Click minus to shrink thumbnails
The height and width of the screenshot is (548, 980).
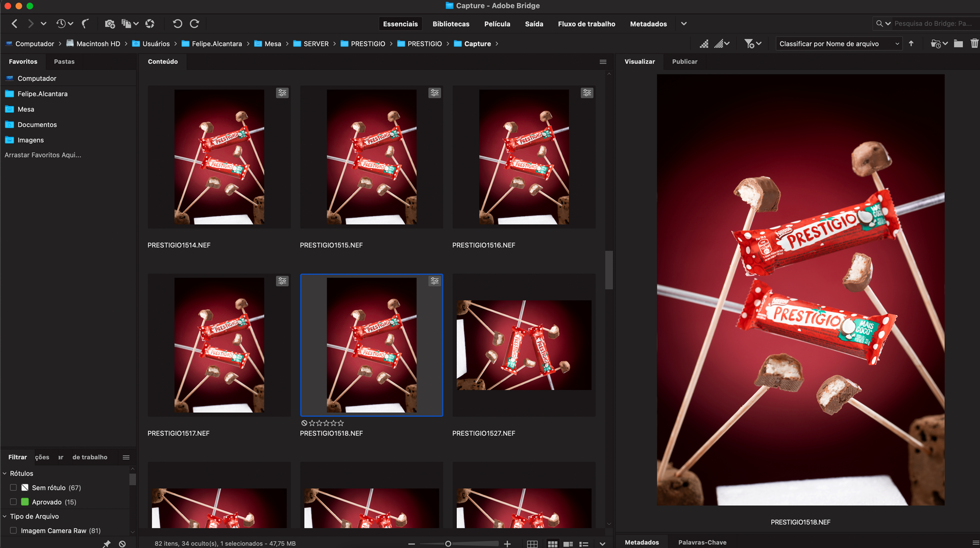point(411,544)
